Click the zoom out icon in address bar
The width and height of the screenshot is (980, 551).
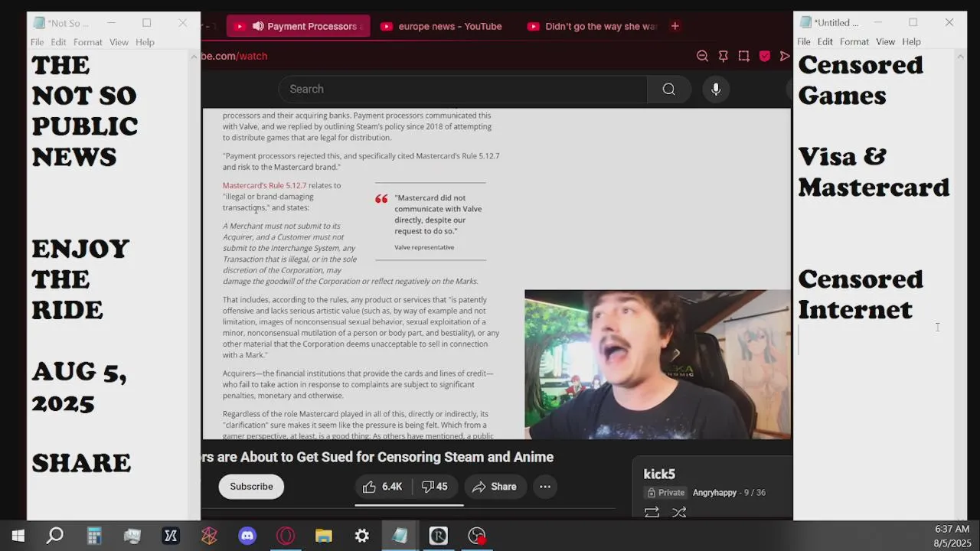point(702,56)
